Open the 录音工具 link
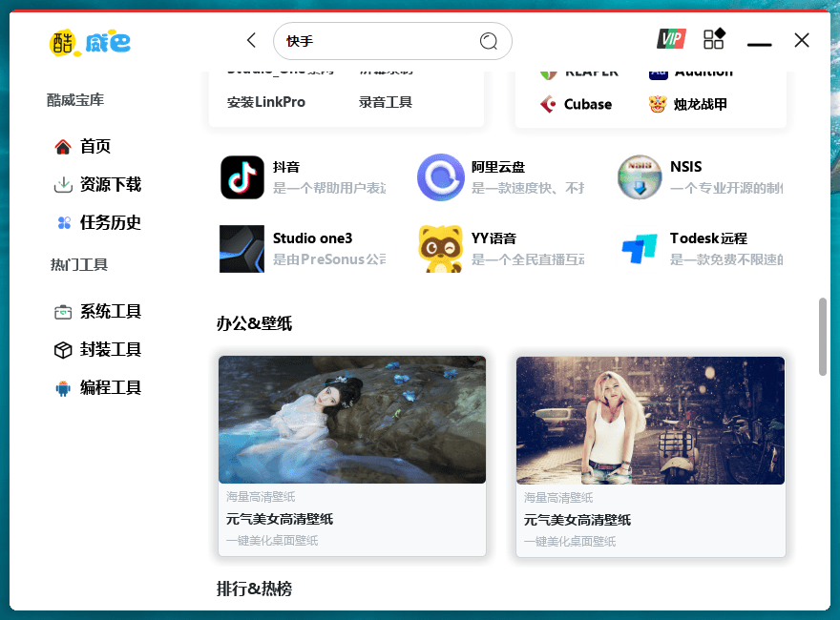Screen dimensions: 840x620 click(x=386, y=102)
